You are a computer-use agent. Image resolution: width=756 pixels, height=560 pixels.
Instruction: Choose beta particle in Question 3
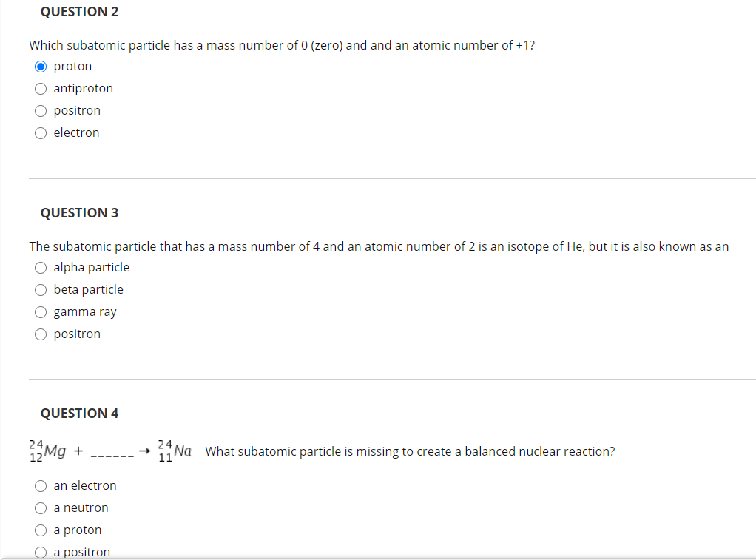tap(41, 289)
